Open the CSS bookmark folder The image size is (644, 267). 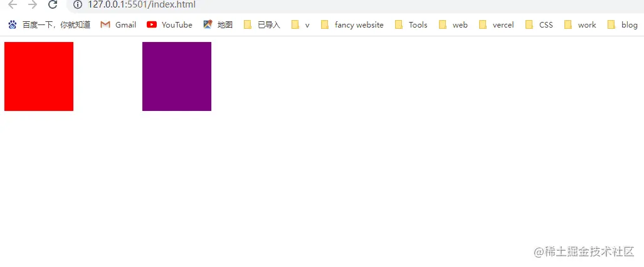[x=539, y=24]
